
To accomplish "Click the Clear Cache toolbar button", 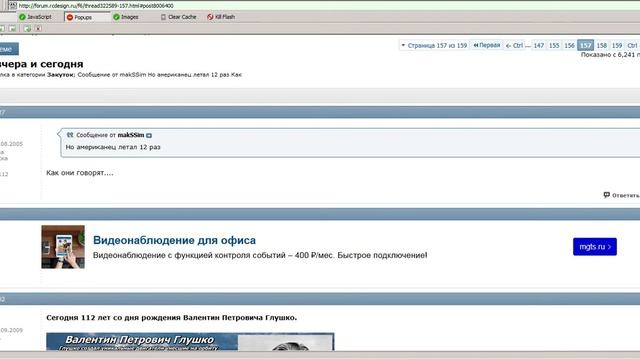I will [x=178, y=17].
